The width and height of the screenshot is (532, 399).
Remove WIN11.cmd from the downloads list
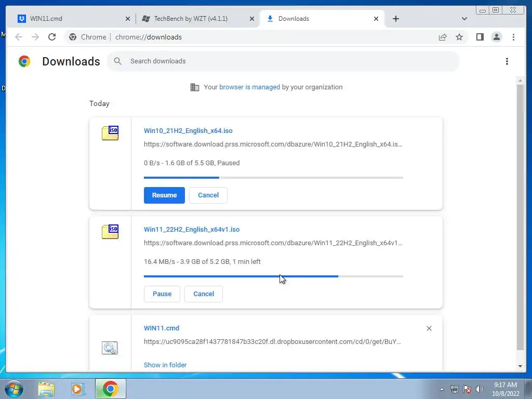coord(429,328)
